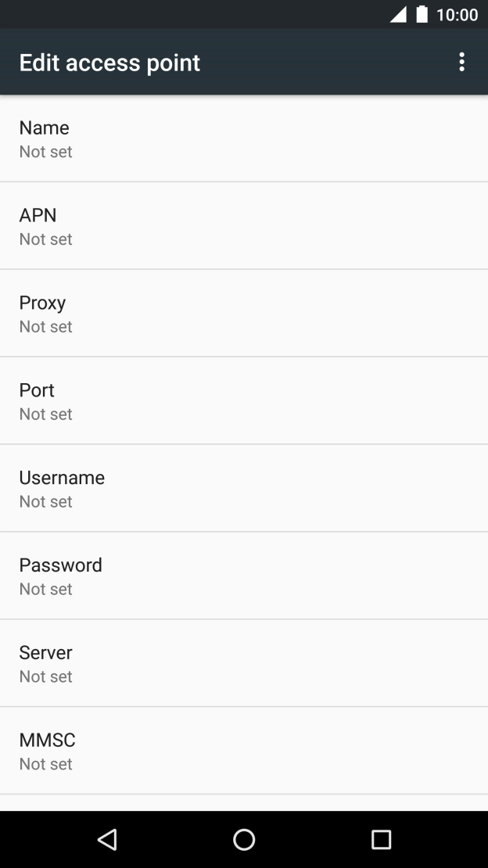
Task: Open the three-dot overflow menu
Action: [462, 63]
